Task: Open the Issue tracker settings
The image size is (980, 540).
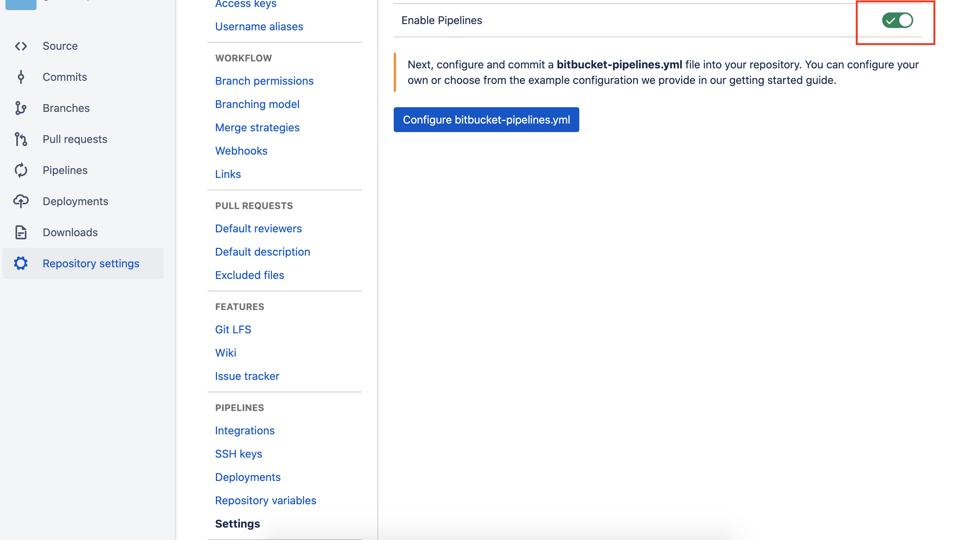Action: pos(247,376)
